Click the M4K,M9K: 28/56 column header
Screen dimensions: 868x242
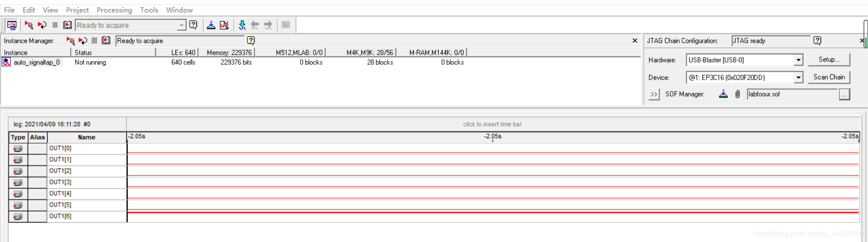click(361, 53)
